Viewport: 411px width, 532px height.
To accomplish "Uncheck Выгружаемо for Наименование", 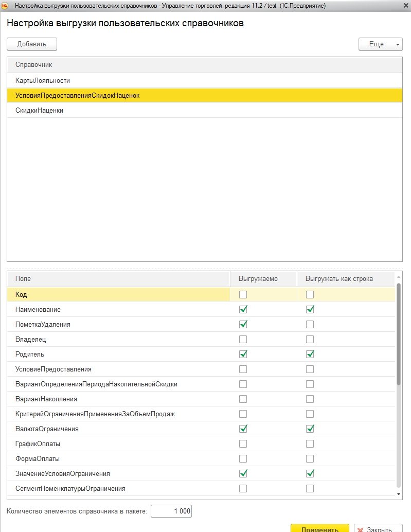I will click(x=243, y=309).
